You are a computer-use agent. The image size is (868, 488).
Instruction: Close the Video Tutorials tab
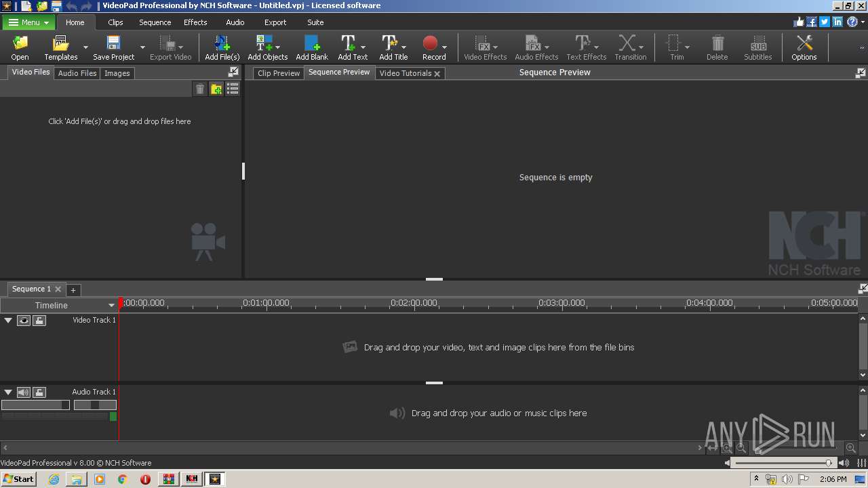pos(437,74)
